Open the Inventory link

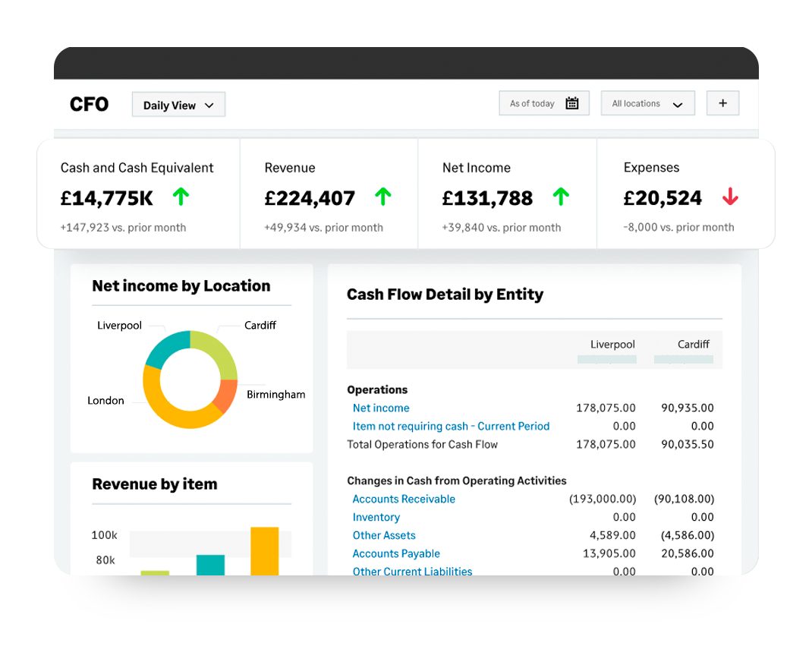click(x=376, y=517)
